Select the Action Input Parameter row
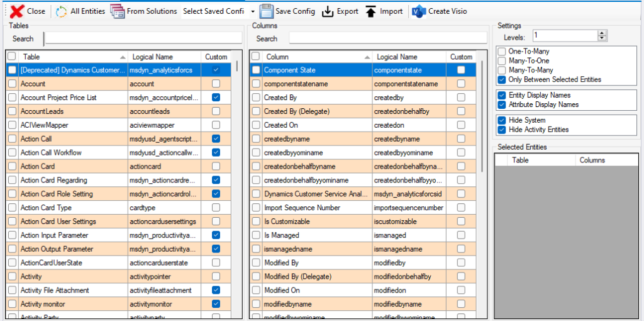644x321 pixels. pyautogui.click(x=119, y=235)
